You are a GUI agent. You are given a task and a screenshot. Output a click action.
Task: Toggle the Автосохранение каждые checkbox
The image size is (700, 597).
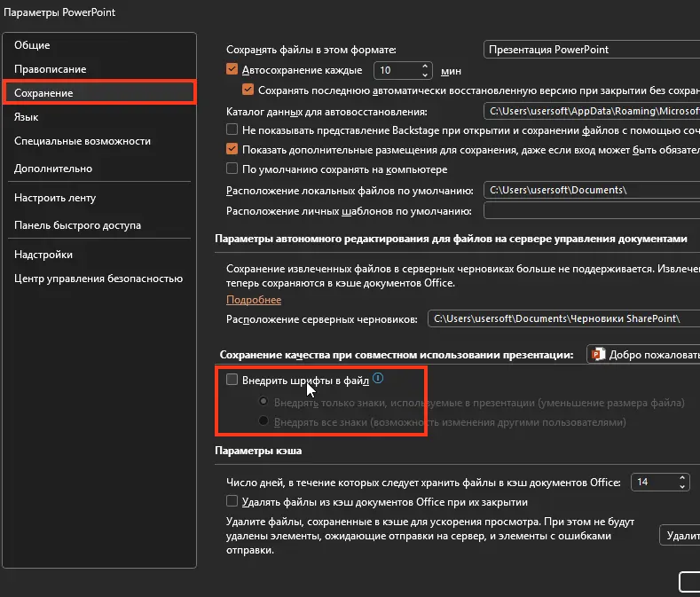click(x=232, y=70)
